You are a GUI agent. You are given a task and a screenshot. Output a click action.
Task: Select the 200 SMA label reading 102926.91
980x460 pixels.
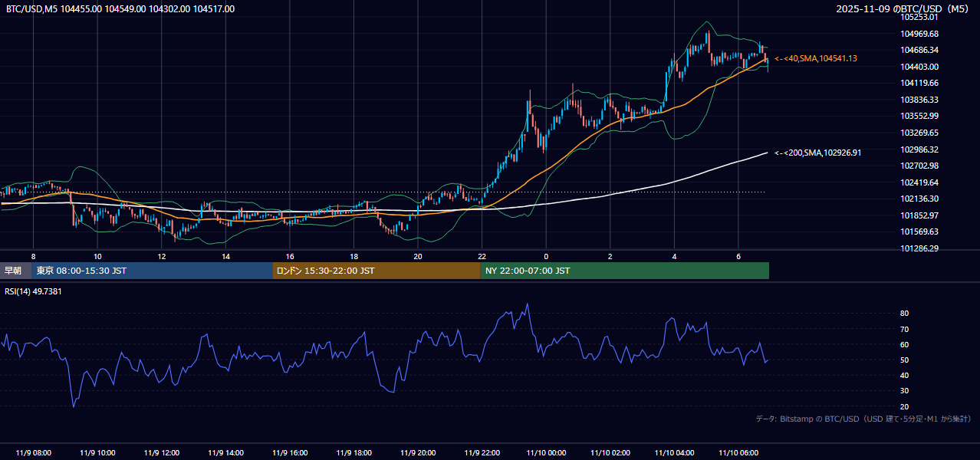pyautogui.click(x=818, y=153)
